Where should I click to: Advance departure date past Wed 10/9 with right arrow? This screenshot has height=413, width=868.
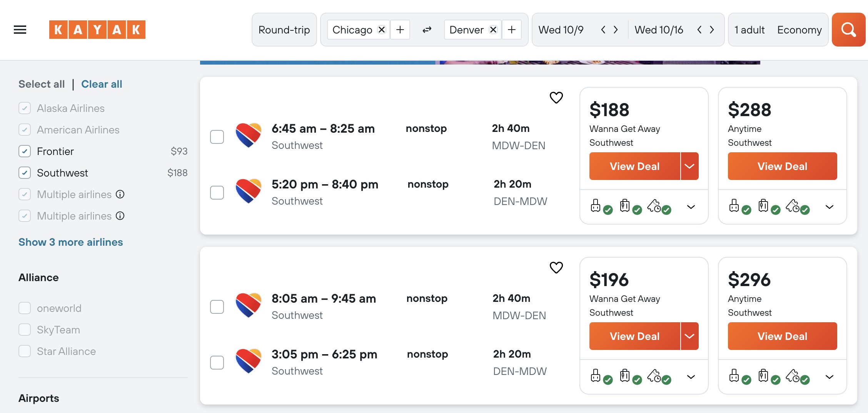pyautogui.click(x=616, y=30)
